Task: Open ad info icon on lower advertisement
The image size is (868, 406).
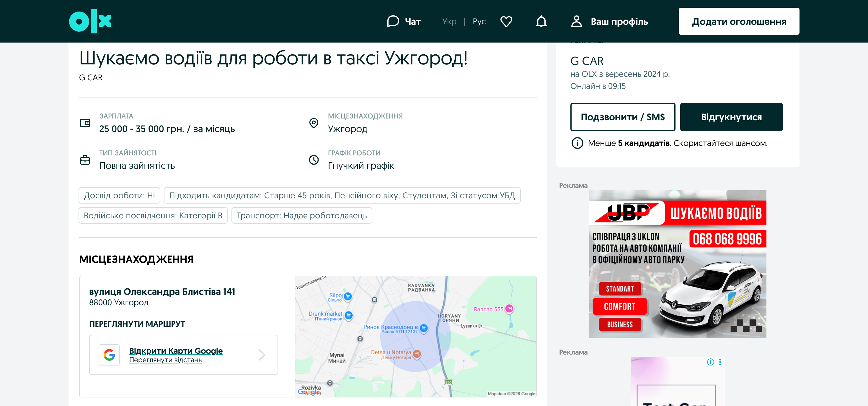Action: 710,362
